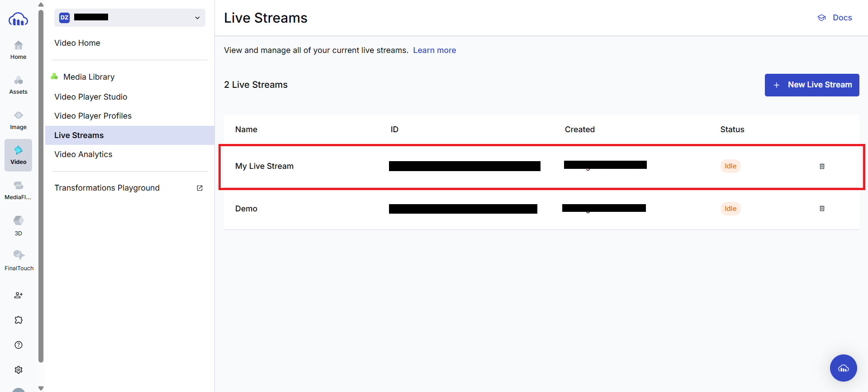The height and width of the screenshot is (392, 868).
Task: Follow the Learn more link
Action: coord(434,50)
